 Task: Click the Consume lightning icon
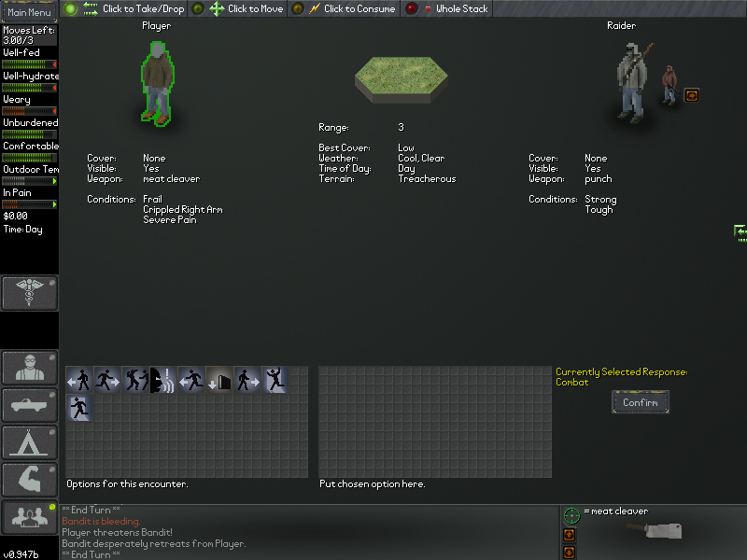(x=315, y=8)
